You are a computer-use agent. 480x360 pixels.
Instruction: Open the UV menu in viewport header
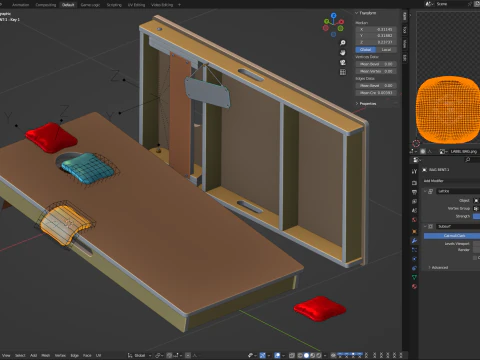click(98, 355)
